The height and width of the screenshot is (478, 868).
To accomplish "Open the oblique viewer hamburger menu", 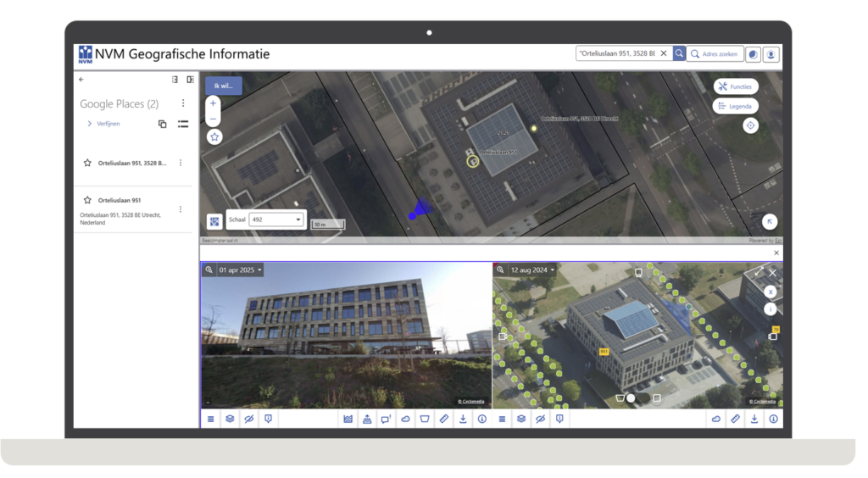I will (x=502, y=420).
